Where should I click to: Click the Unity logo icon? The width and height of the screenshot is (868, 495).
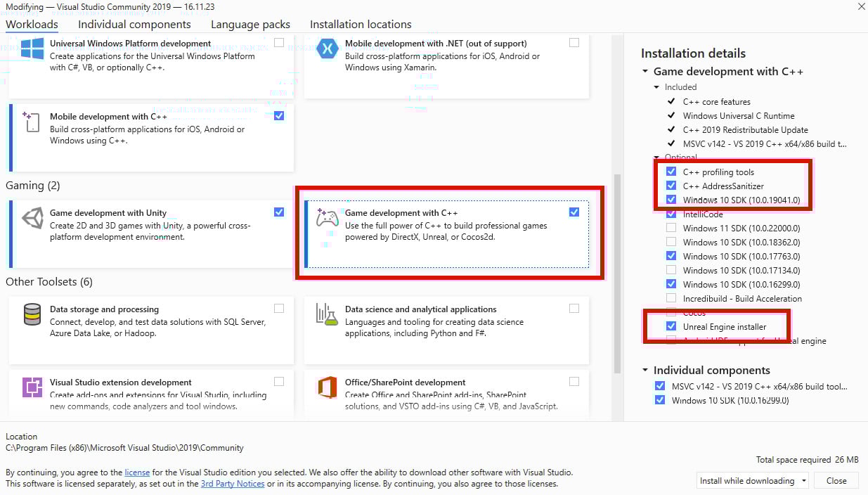32,219
